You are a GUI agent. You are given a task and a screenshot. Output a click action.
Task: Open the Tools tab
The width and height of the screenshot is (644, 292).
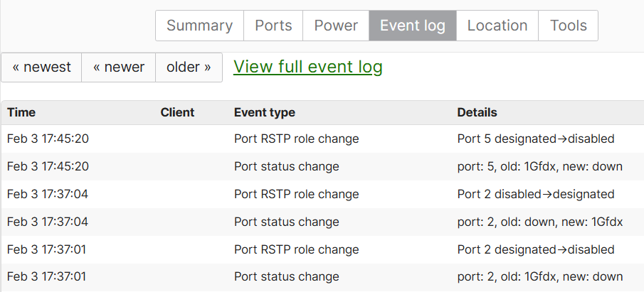569,26
